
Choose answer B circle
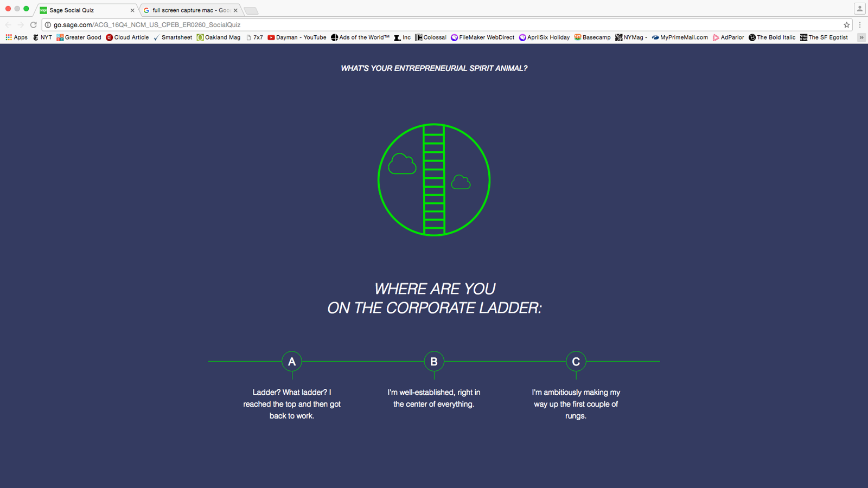click(434, 361)
